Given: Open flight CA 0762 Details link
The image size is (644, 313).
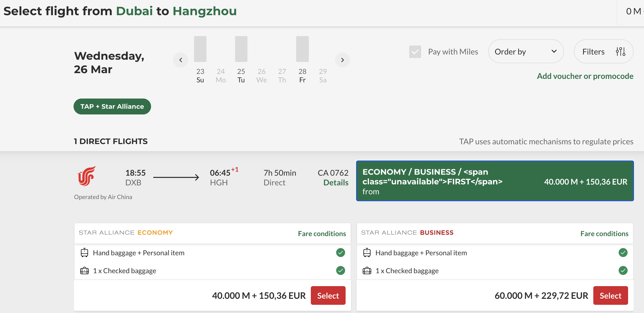Looking at the screenshot, I should [x=336, y=183].
